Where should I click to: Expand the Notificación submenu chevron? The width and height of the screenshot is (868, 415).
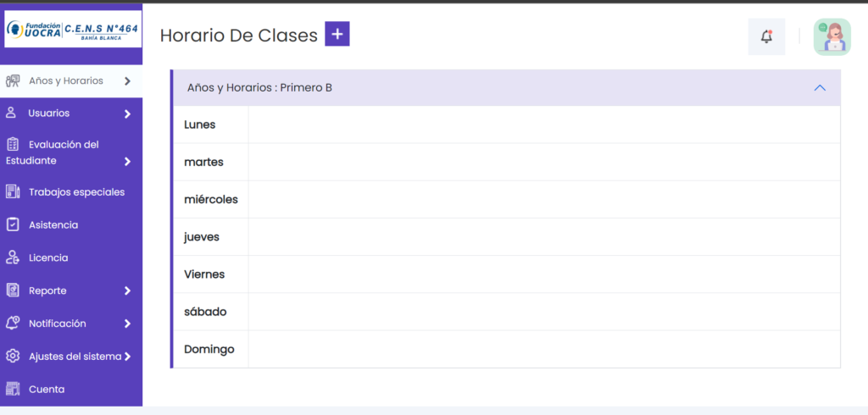click(x=127, y=324)
